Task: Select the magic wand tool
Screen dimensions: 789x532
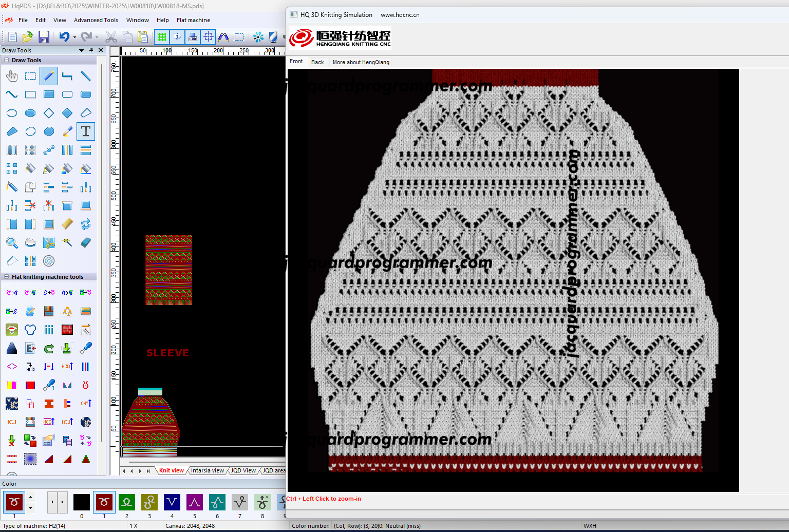Action: pos(67,242)
